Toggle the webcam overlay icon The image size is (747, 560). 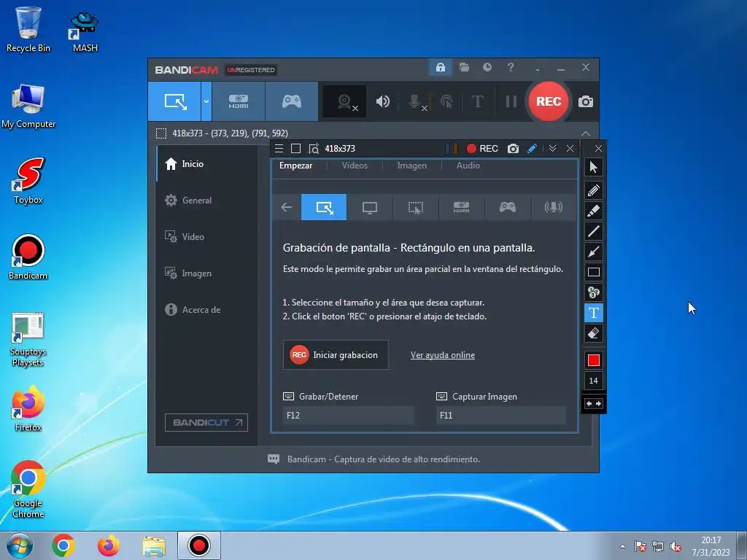coord(345,101)
